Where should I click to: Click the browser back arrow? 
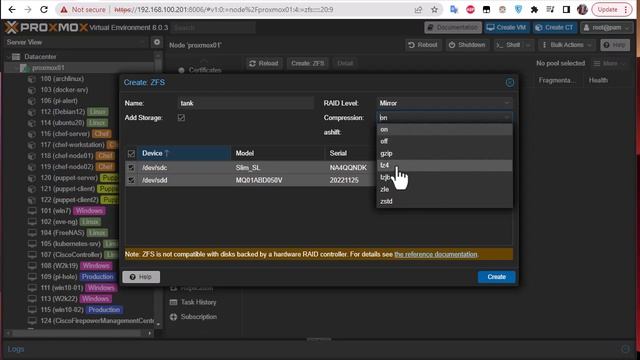pos(12,9)
